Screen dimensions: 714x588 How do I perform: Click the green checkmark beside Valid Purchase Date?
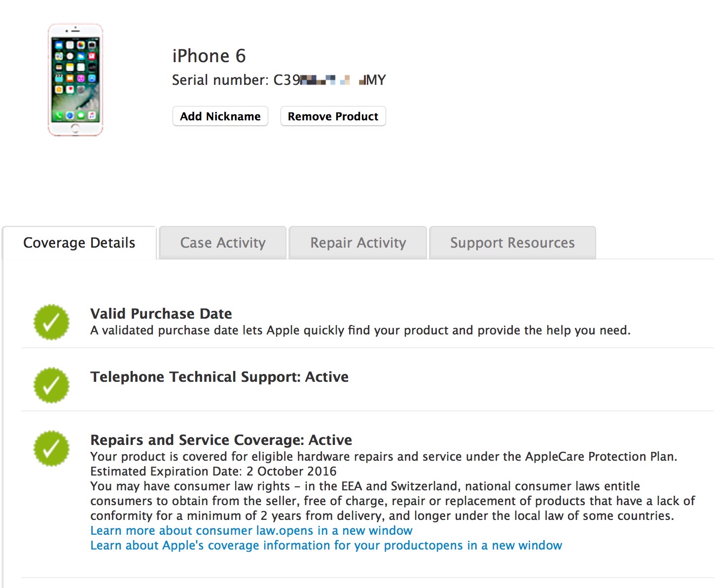(51, 322)
